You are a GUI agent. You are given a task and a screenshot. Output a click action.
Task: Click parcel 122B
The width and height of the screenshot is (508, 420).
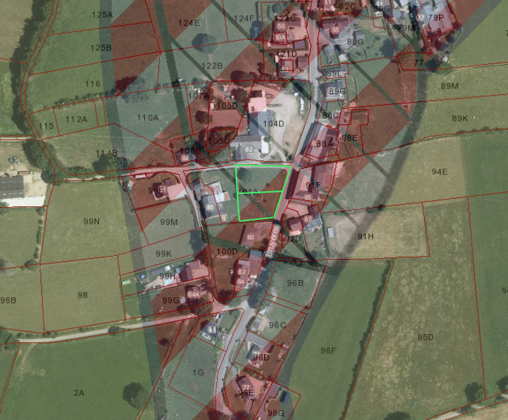click(x=212, y=66)
